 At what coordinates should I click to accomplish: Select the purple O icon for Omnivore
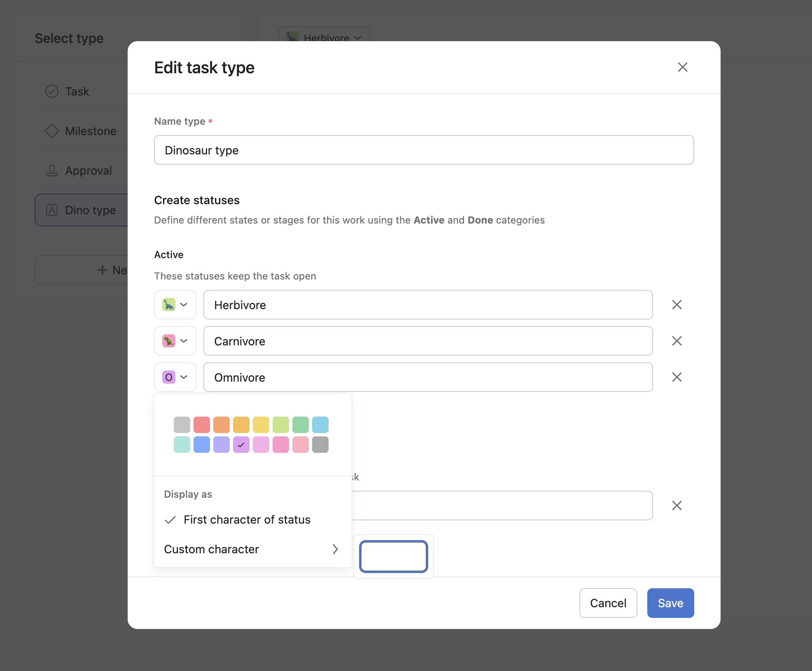tap(169, 377)
